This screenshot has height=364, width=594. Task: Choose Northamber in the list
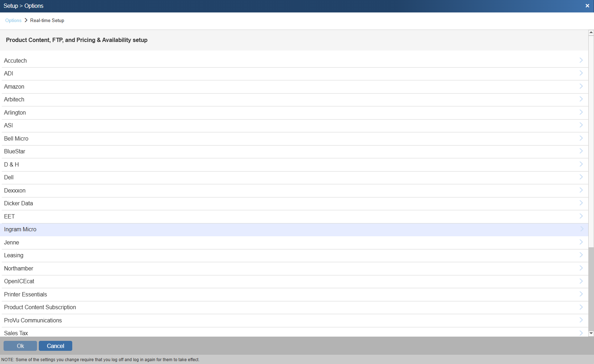(19, 268)
